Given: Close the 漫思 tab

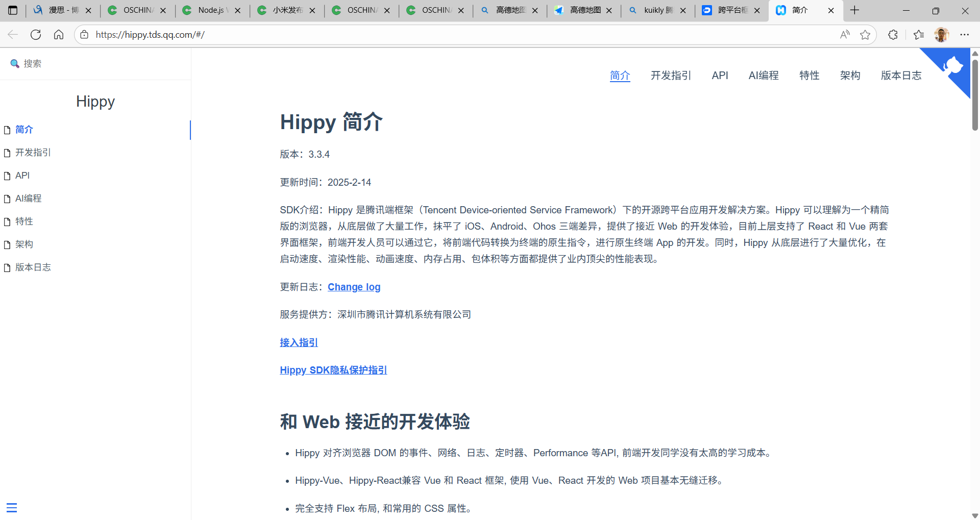Looking at the screenshot, I should [x=88, y=10].
